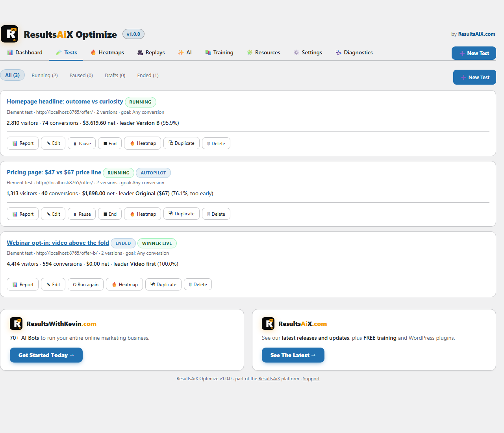
Task: Open the Dashboard tab
Action: point(25,52)
